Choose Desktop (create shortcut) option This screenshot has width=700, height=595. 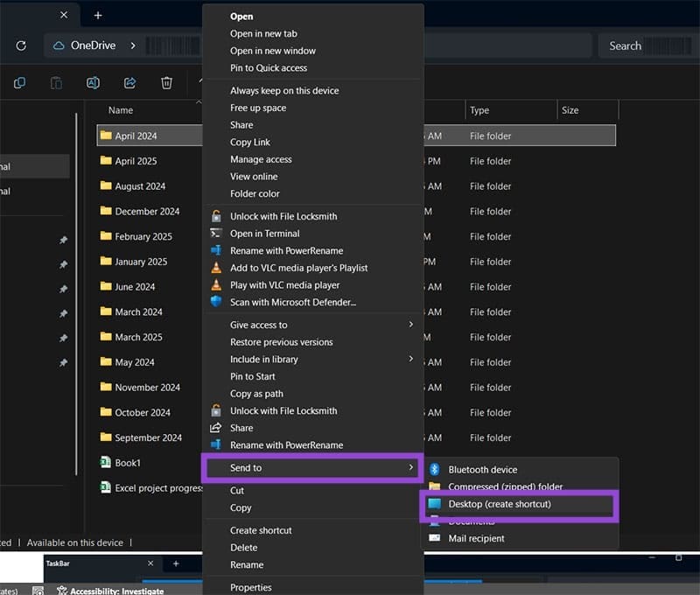click(x=499, y=504)
